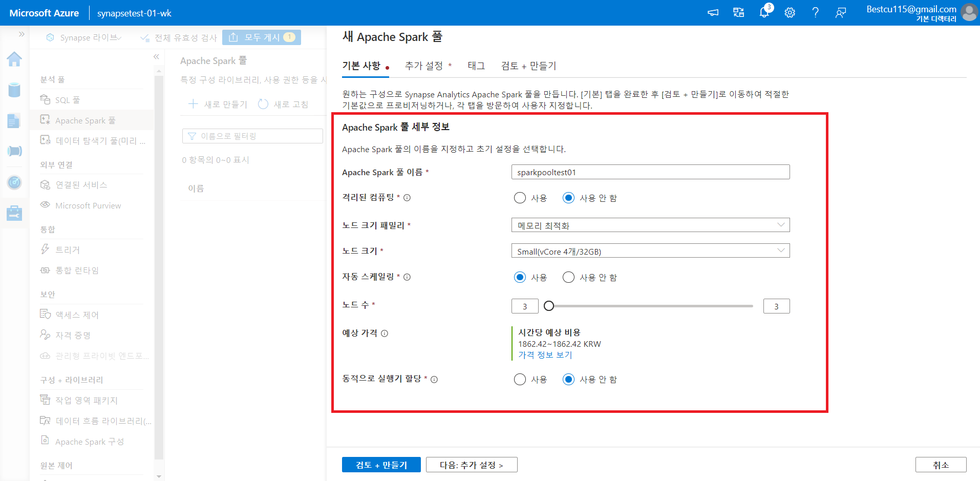Open the 가격 정보 보기 link
The height and width of the screenshot is (481, 980).
tap(545, 355)
